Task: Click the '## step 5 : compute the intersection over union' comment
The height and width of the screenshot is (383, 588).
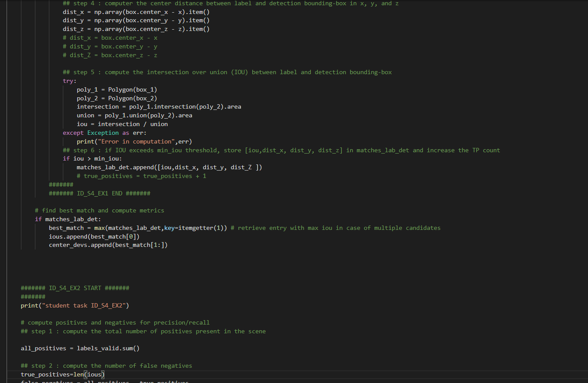Action: point(227,72)
